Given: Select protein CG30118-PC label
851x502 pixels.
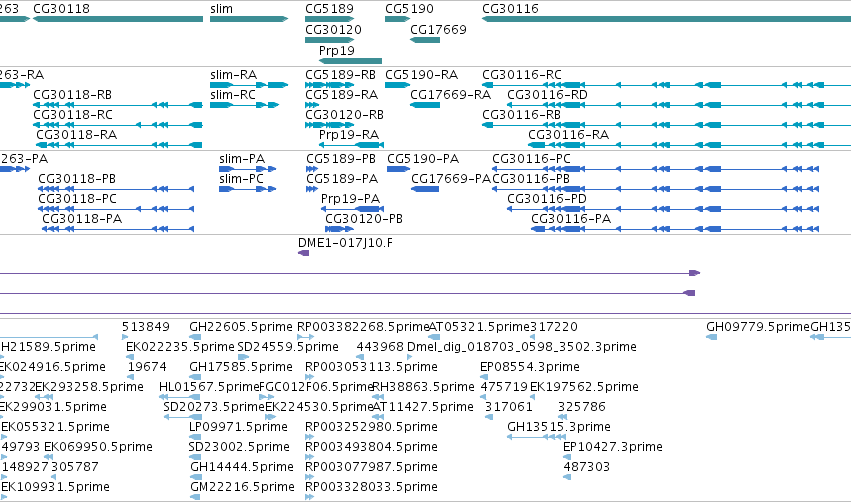Looking at the screenshot, I should 77,199.
